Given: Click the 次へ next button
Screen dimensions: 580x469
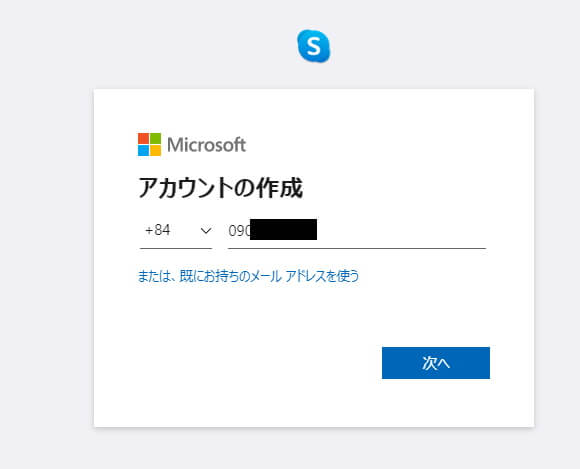Looking at the screenshot, I should [436, 363].
